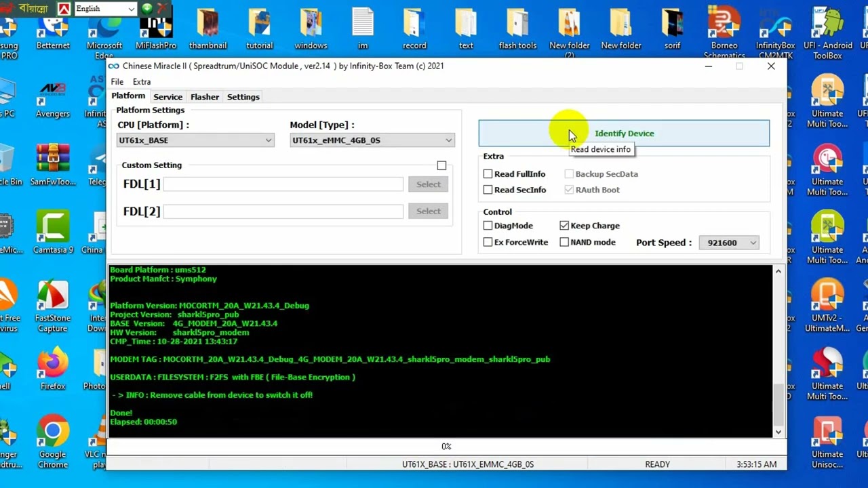Expand the CPU Platform dropdown
The width and height of the screenshot is (868, 488).
point(195,140)
